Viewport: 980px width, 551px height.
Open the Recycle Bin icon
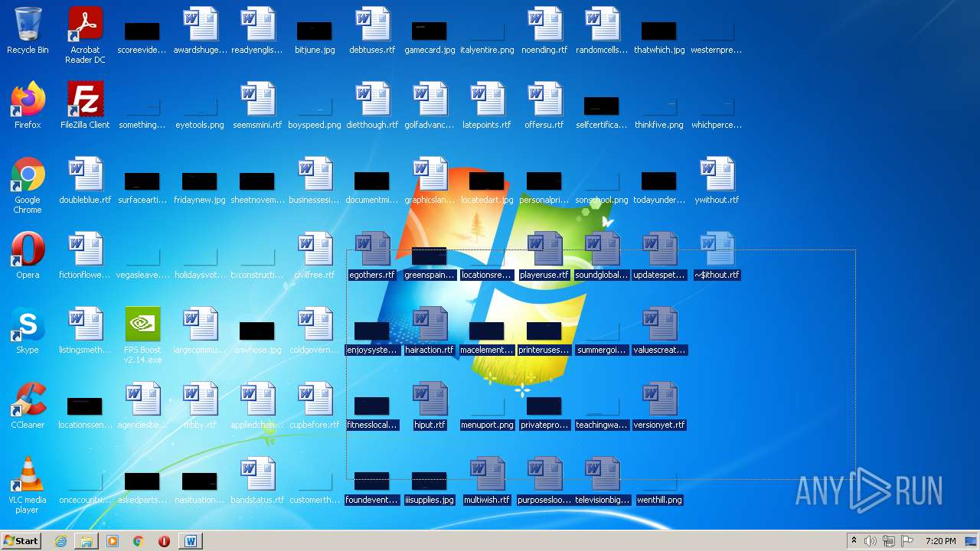[28, 31]
